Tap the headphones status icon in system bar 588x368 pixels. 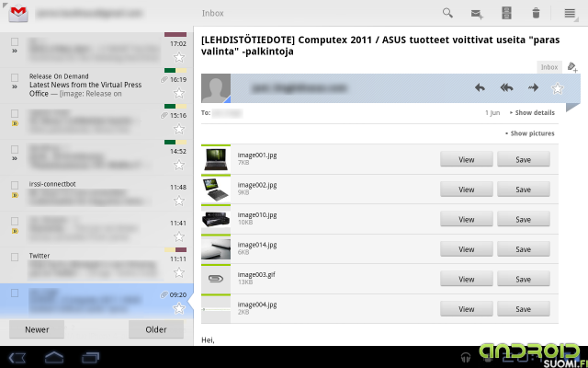[466, 357]
